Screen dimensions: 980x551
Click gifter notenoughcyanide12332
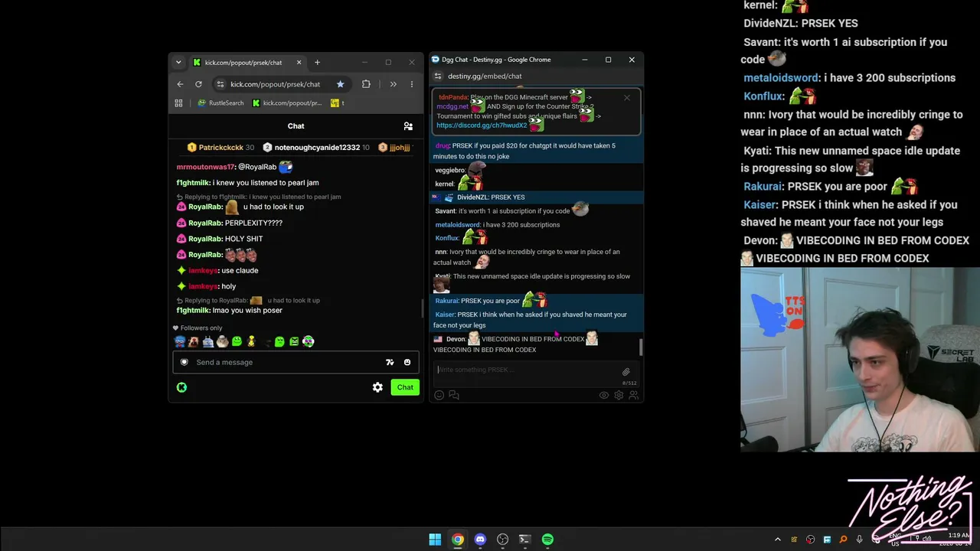tap(317, 148)
